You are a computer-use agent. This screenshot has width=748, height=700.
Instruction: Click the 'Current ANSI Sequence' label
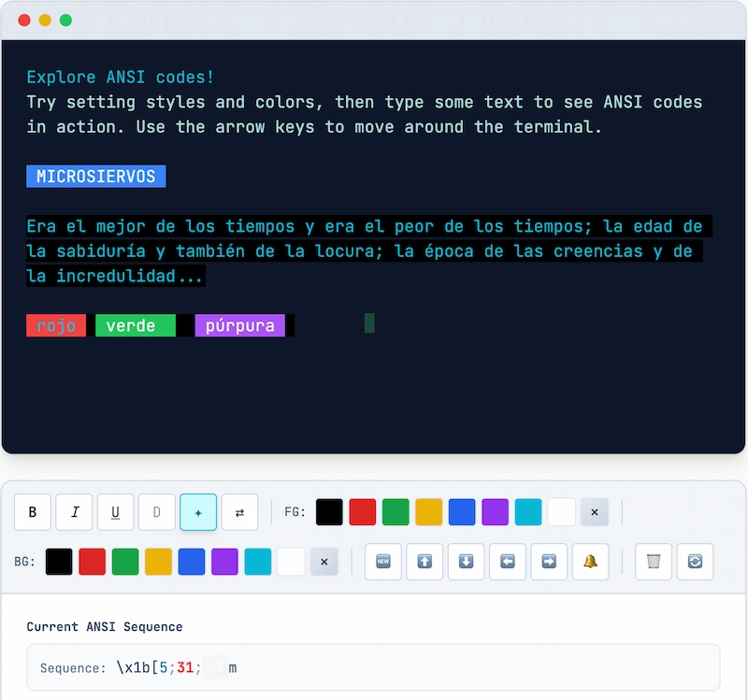click(105, 626)
